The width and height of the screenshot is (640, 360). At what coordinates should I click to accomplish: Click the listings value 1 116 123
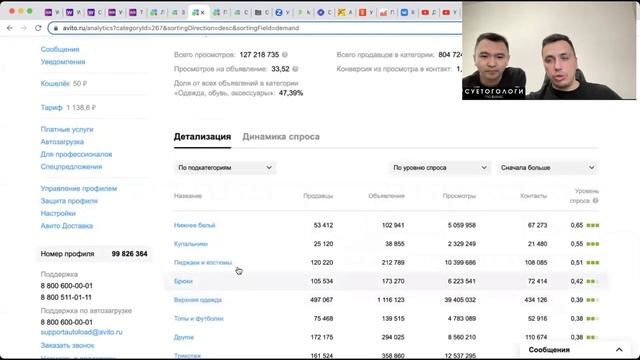(x=391, y=300)
